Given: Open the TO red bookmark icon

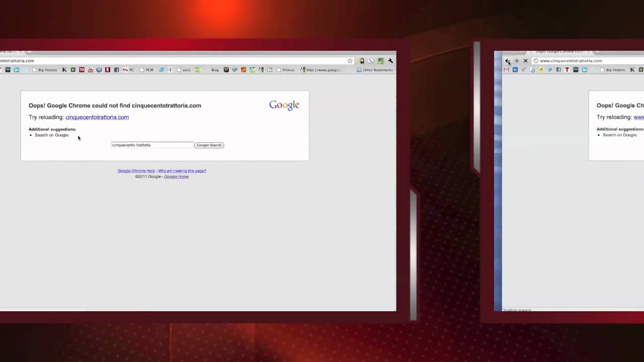Looking at the screenshot, I should 82,70.
